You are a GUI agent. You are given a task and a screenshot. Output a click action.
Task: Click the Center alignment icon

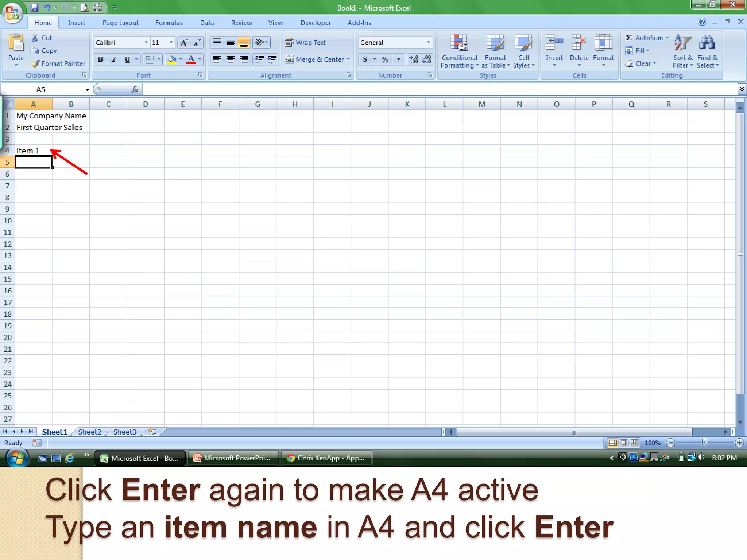click(231, 59)
